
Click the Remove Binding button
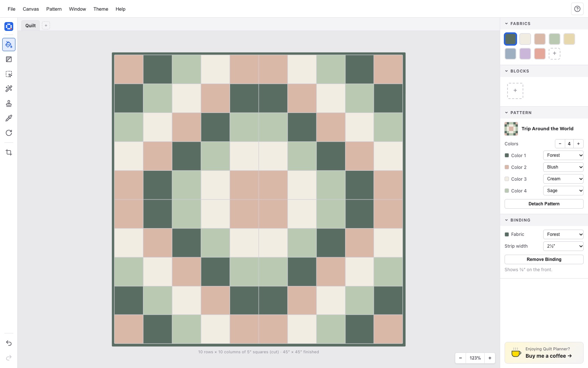tap(544, 259)
